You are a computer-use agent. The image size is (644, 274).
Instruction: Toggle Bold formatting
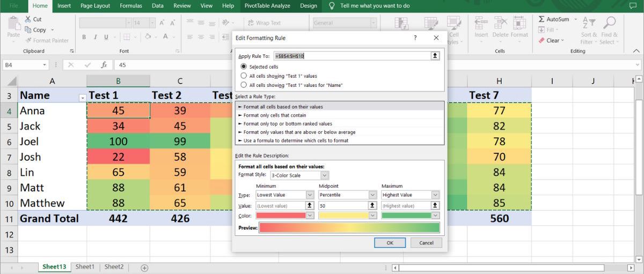84,37
